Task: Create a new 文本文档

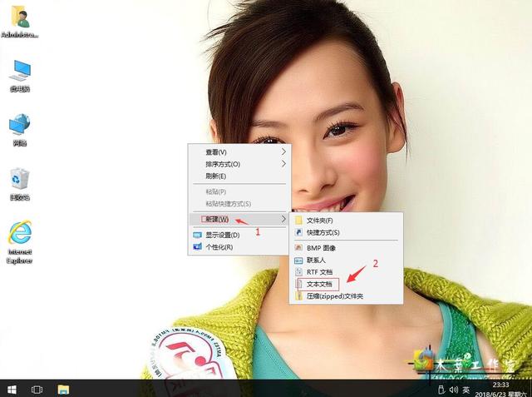Action: (346, 285)
